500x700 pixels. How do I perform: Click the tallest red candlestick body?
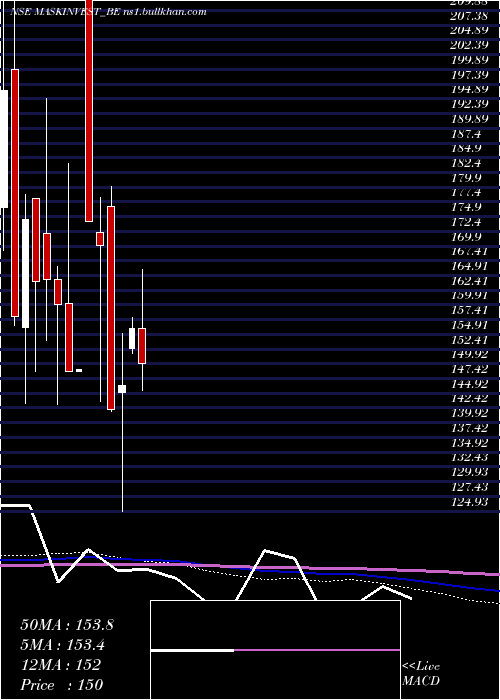(15, 193)
